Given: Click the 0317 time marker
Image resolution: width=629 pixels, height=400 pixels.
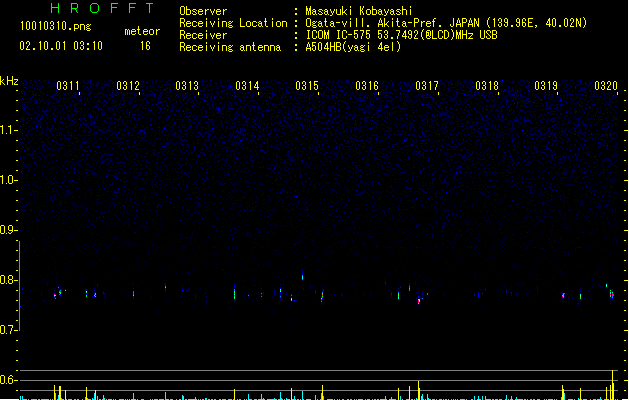Looking at the screenshot, I should (427, 86).
